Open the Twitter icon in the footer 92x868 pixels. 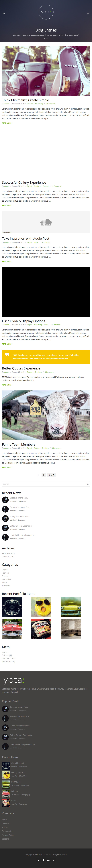38,860
